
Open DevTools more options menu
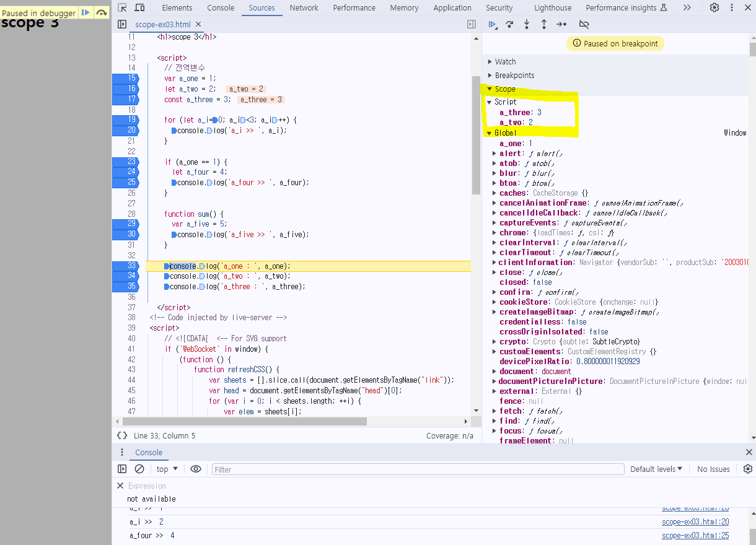(x=732, y=7)
